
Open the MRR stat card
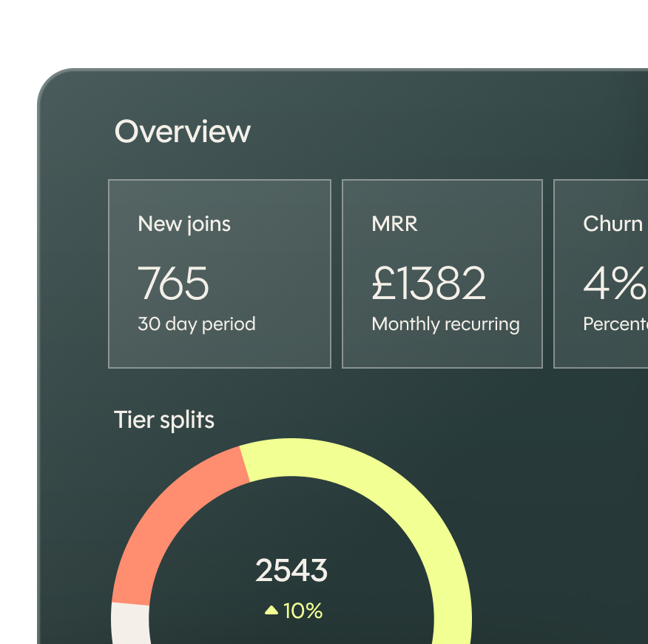pos(442,273)
